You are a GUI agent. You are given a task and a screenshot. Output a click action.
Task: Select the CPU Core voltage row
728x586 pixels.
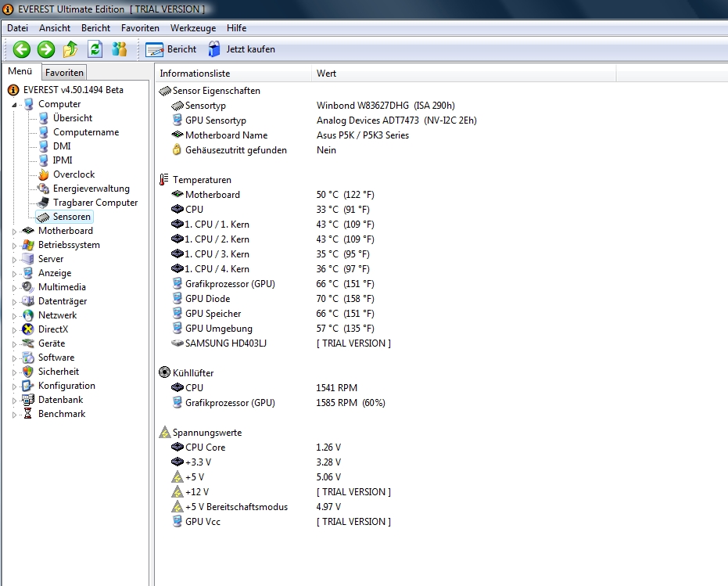[x=256, y=447]
